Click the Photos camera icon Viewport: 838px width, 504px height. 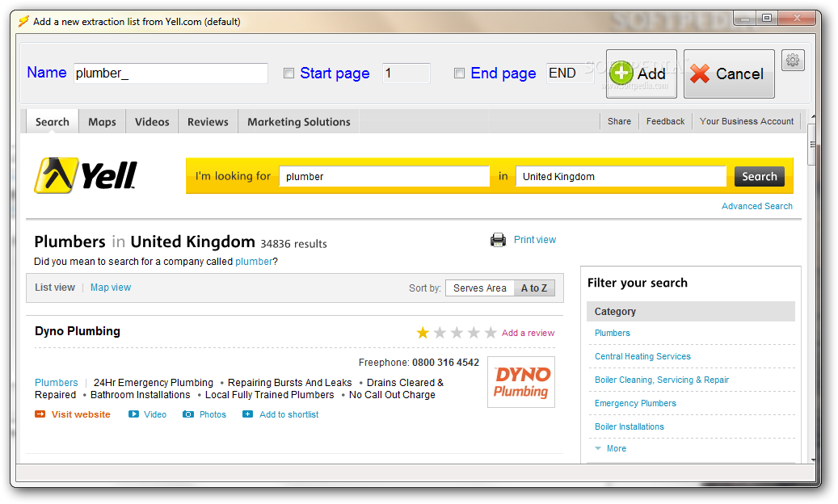188,414
